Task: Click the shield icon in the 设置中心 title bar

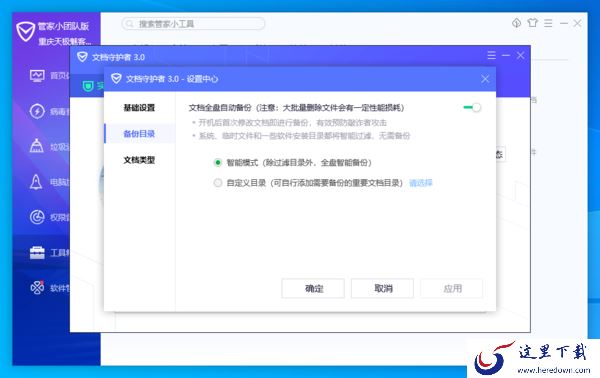Action: [116, 78]
